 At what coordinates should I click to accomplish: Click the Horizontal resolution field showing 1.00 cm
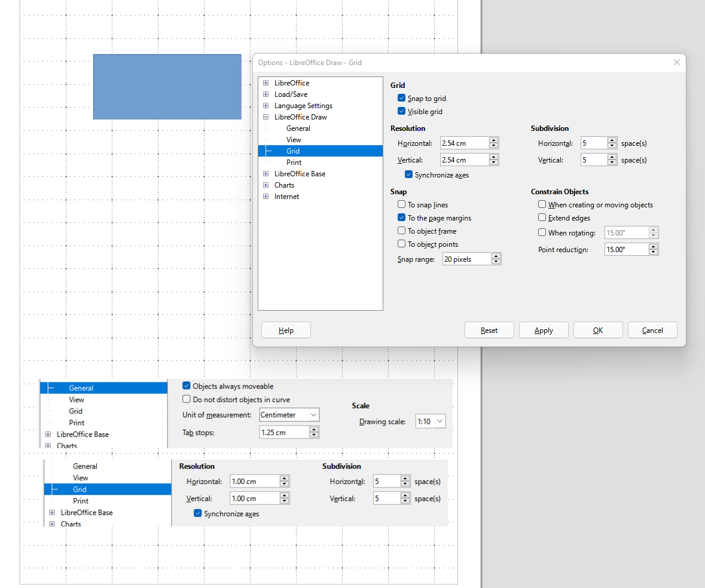pos(255,481)
